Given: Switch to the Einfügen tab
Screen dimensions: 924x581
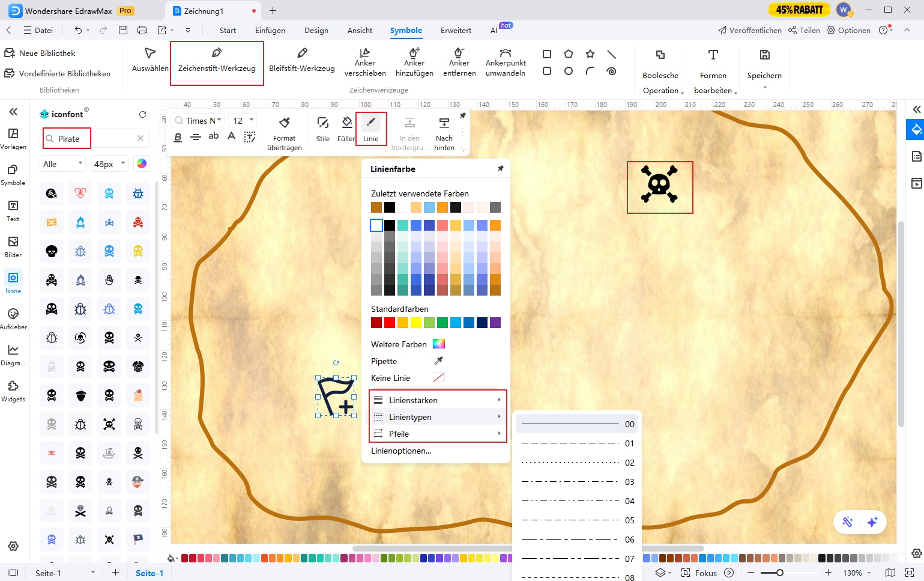Looking at the screenshot, I should (x=270, y=30).
